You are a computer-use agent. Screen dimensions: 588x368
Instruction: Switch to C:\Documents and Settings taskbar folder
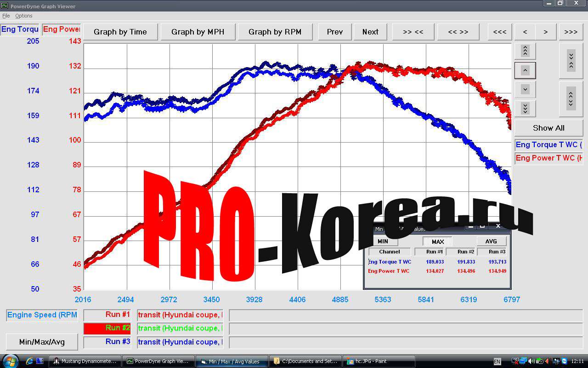tap(306, 362)
